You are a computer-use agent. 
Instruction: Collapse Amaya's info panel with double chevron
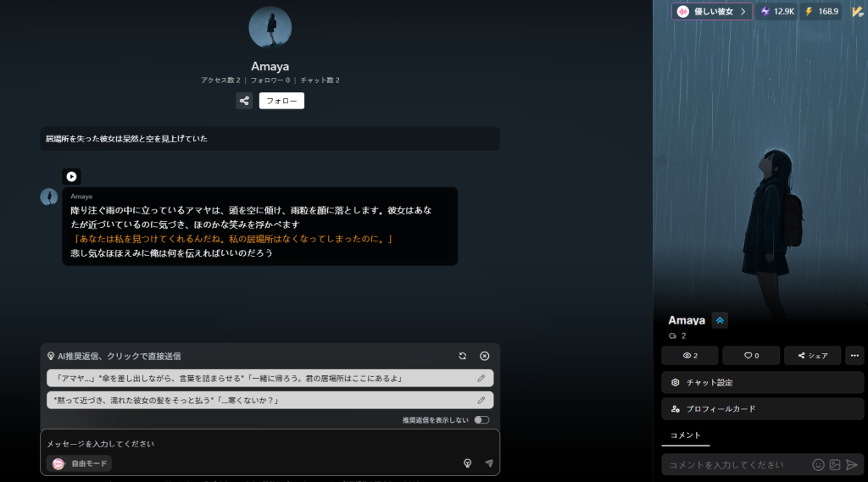(720, 320)
